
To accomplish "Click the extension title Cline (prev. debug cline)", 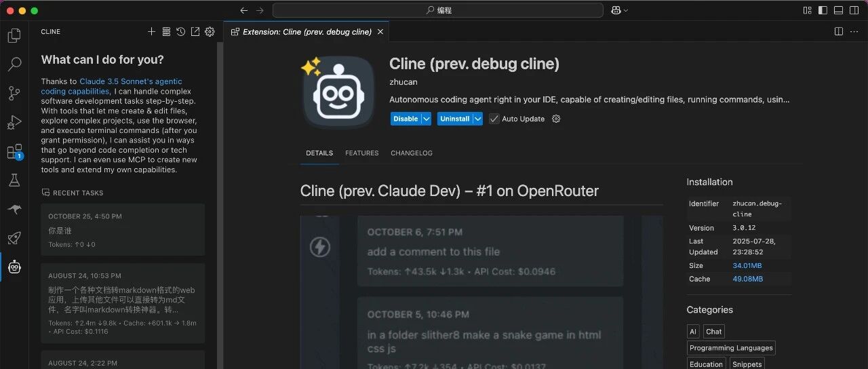I will tap(474, 64).
